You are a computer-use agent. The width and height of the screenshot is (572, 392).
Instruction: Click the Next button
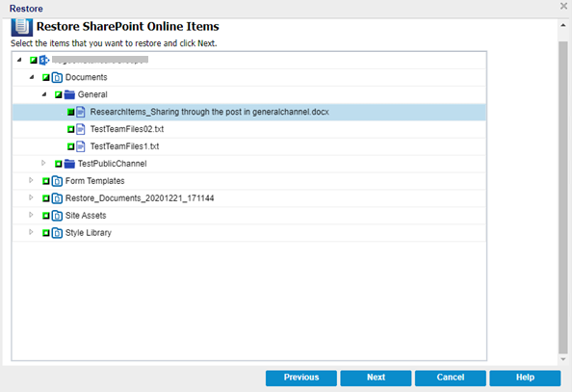376,378
